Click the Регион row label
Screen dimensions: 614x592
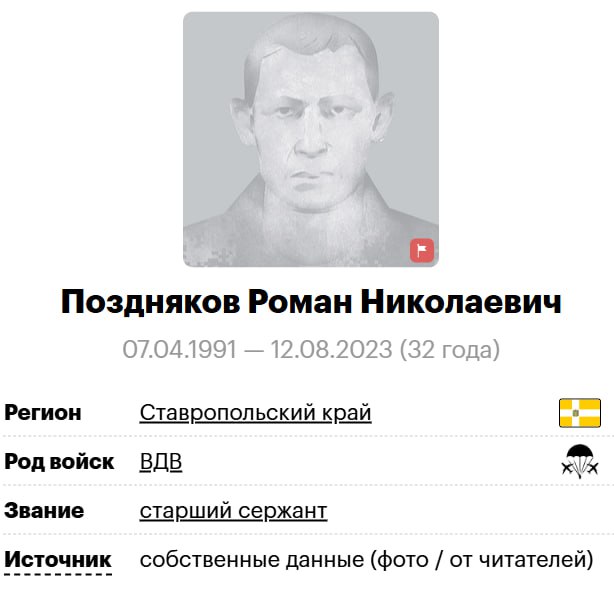43,413
